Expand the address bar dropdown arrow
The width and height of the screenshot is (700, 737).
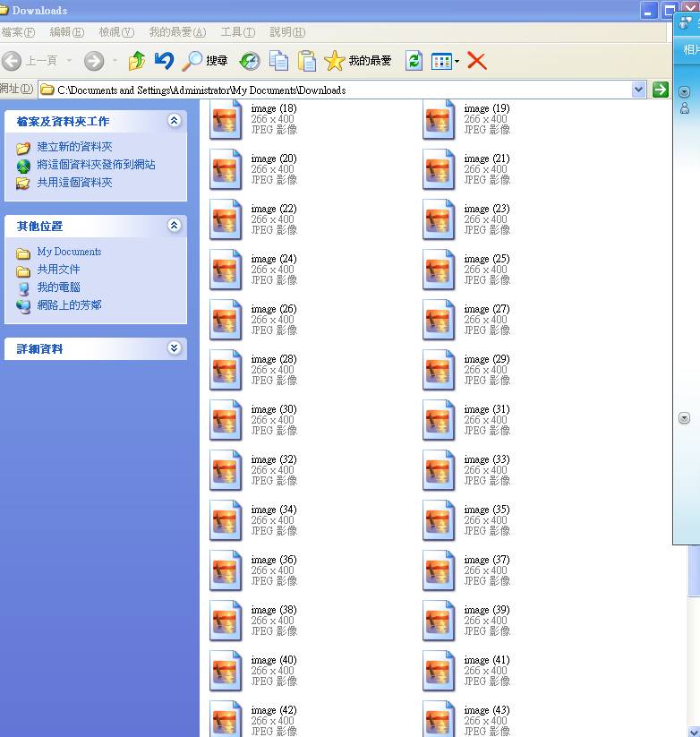[638, 90]
